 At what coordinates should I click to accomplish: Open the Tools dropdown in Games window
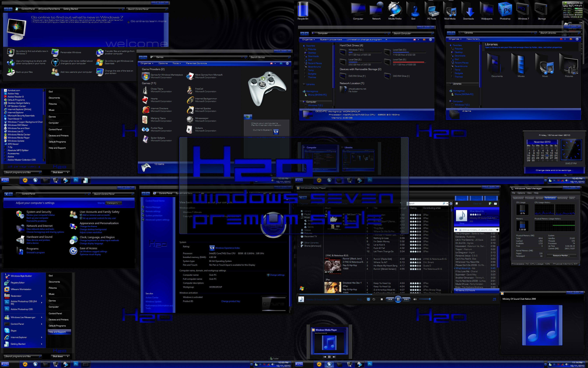[x=177, y=63]
